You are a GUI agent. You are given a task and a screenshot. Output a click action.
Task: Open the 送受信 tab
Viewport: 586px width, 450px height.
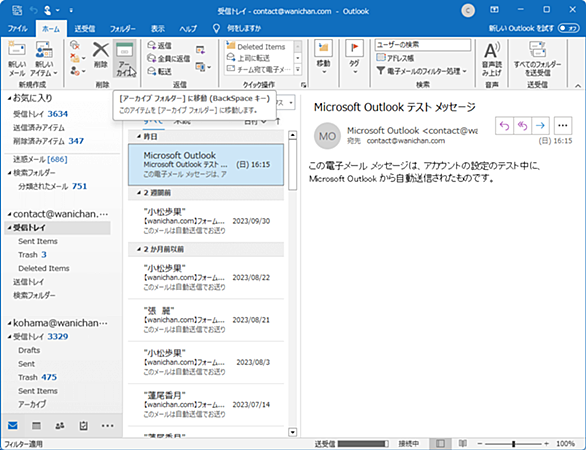[84, 29]
